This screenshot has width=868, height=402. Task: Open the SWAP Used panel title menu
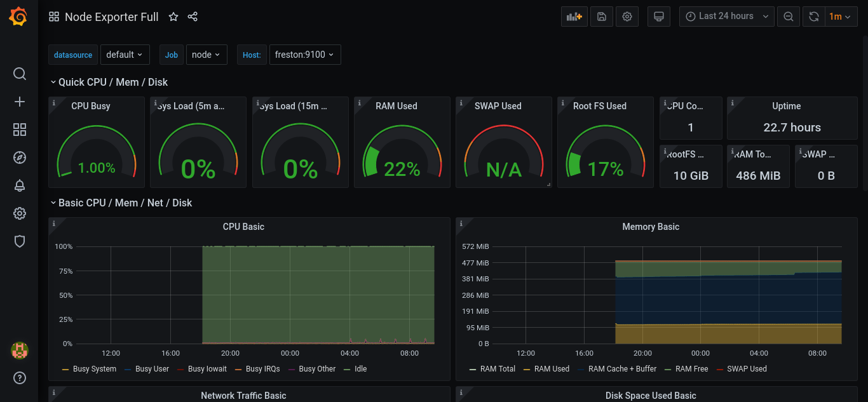498,106
